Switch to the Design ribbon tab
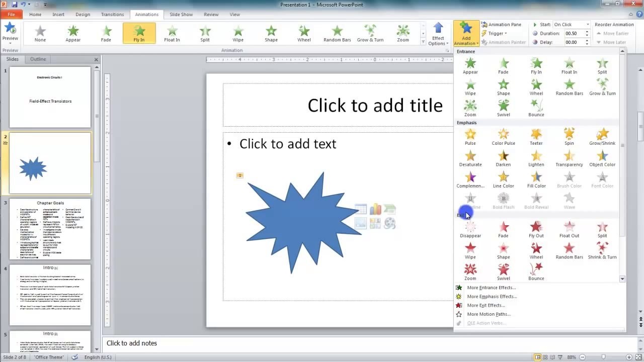The image size is (644, 362). pos(83,15)
